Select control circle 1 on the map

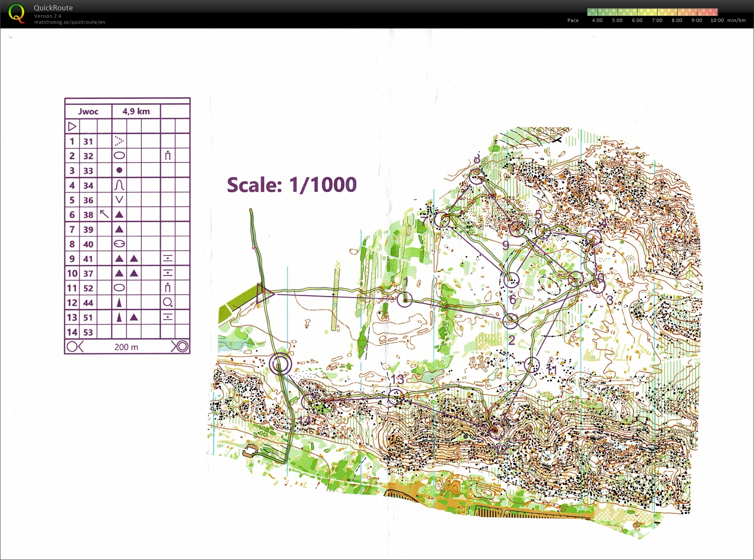[x=404, y=299]
